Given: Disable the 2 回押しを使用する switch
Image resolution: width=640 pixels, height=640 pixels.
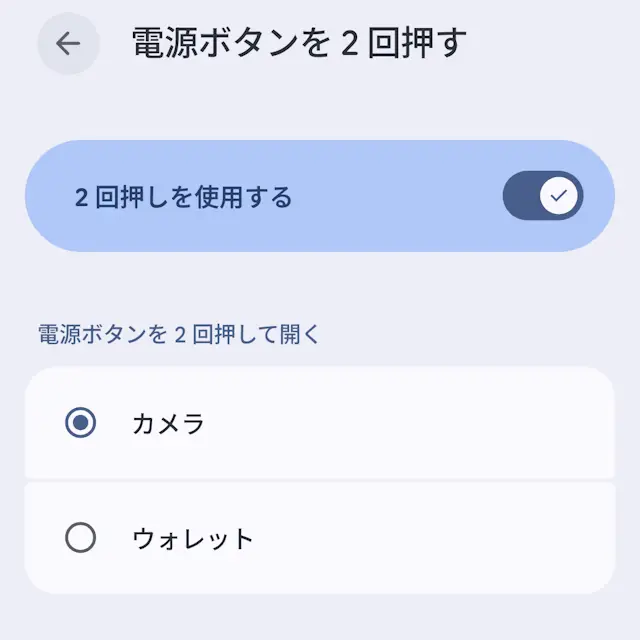Looking at the screenshot, I should click(542, 195).
